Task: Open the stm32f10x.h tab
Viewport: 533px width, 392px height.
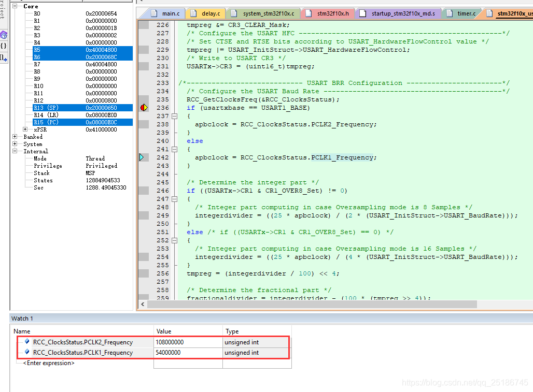Action: [328, 13]
